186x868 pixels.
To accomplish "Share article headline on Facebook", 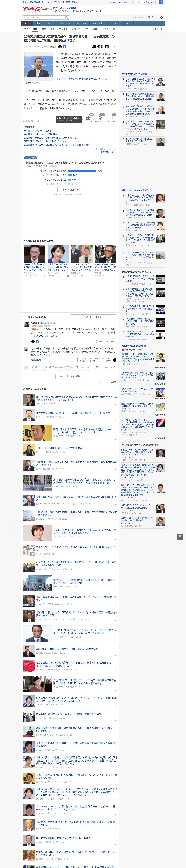I will coord(64,47).
